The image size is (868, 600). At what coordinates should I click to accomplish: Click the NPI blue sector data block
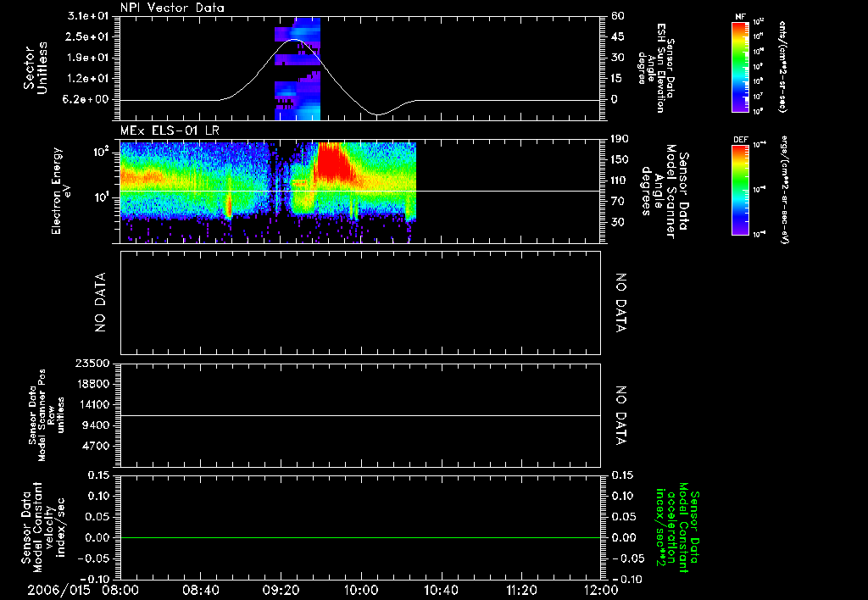298,69
